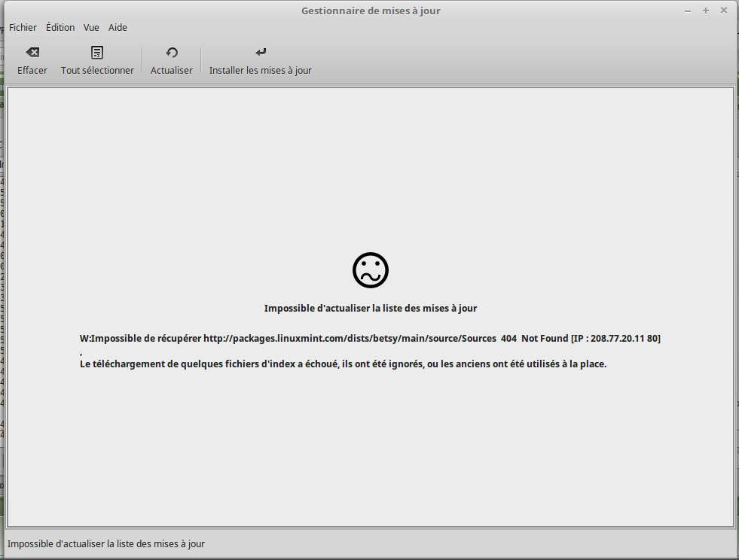Click the Actualiser text label
Image resolution: width=739 pixels, height=560 pixels.
click(x=172, y=70)
